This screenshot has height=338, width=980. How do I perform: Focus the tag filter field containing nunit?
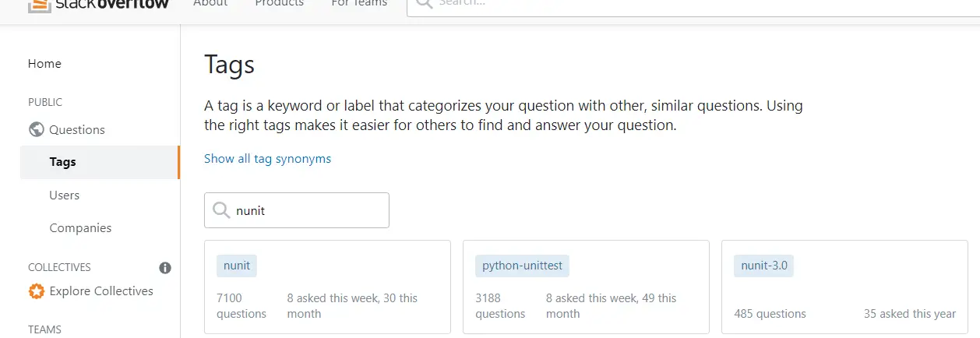[297, 210]
